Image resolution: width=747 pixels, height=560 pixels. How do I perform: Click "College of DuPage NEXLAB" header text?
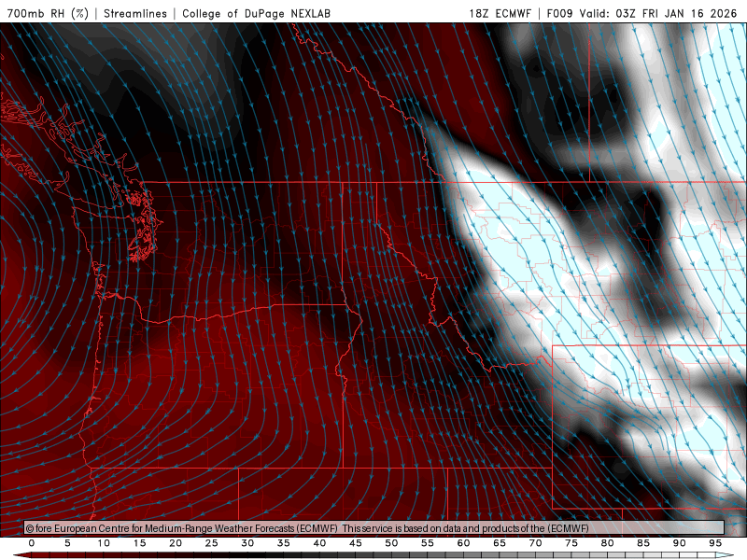(256, 13)
